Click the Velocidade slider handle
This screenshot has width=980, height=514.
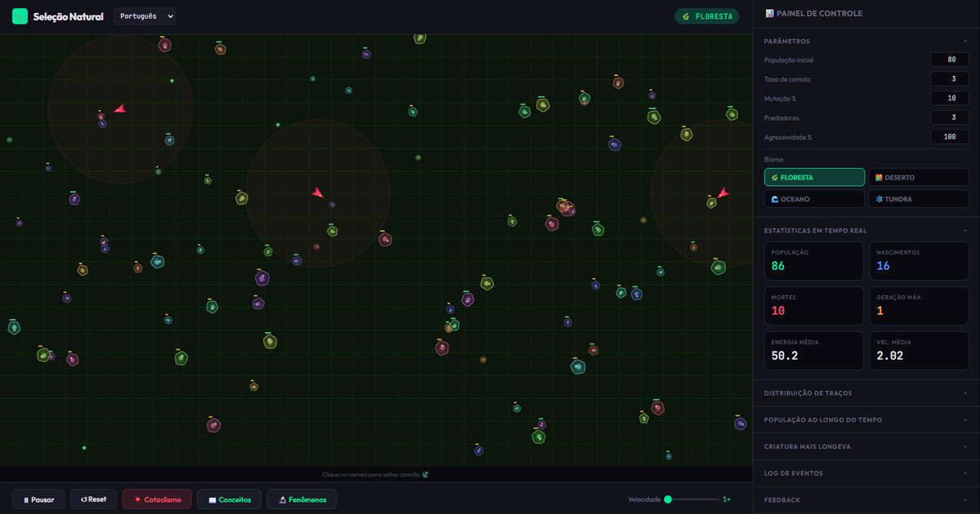tap(668, 499)
